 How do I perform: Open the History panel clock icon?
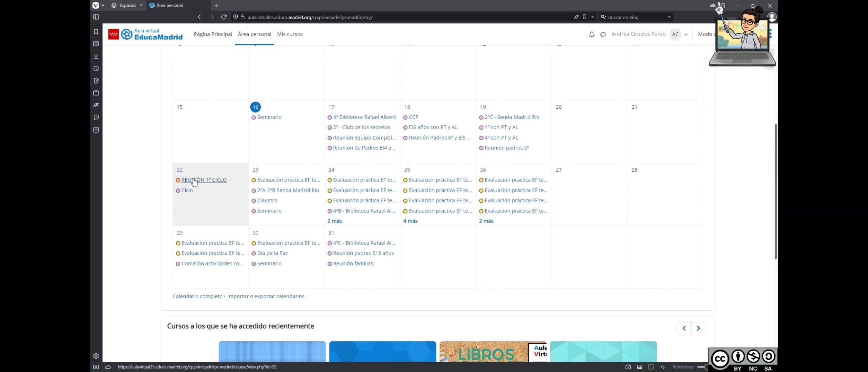click(x=96, y=69)
